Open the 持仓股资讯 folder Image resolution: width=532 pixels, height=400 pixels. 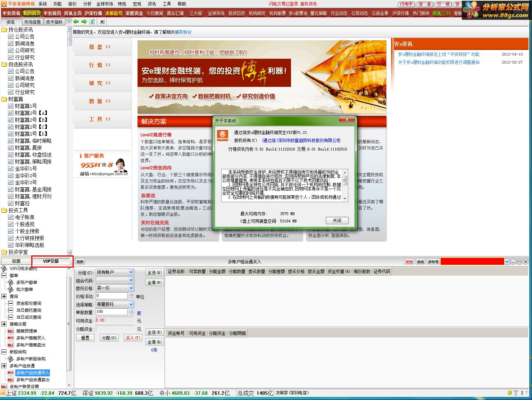[x=17, y=30]
